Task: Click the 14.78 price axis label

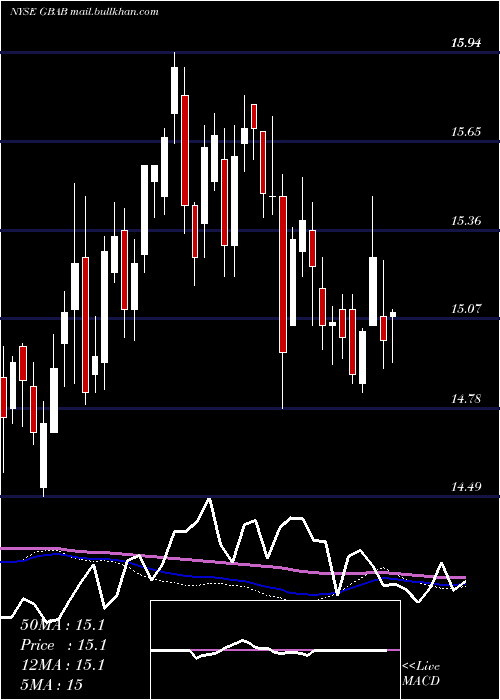Action: point(466,398)
